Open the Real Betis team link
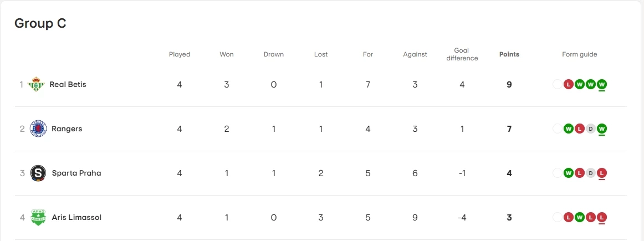 68,85
